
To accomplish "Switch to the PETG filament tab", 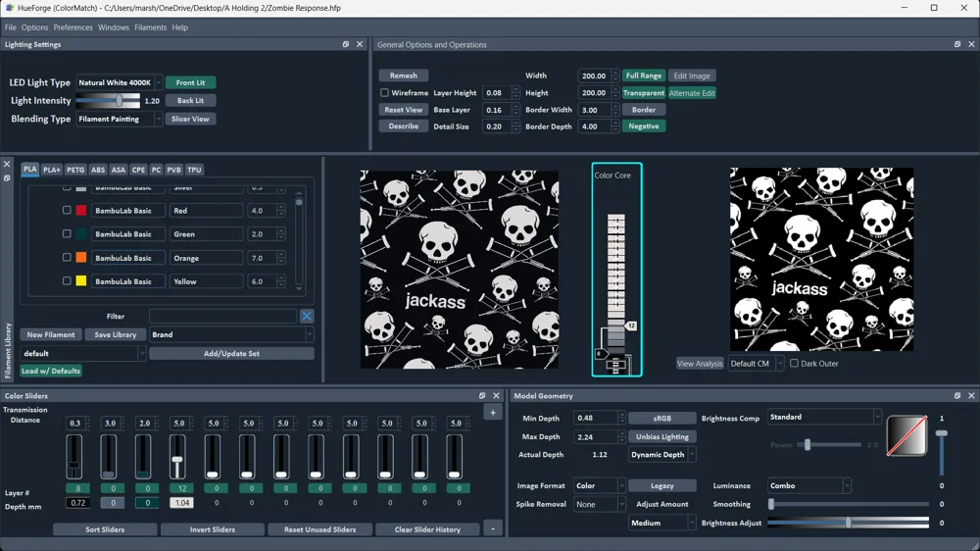I will click(75, 170).
